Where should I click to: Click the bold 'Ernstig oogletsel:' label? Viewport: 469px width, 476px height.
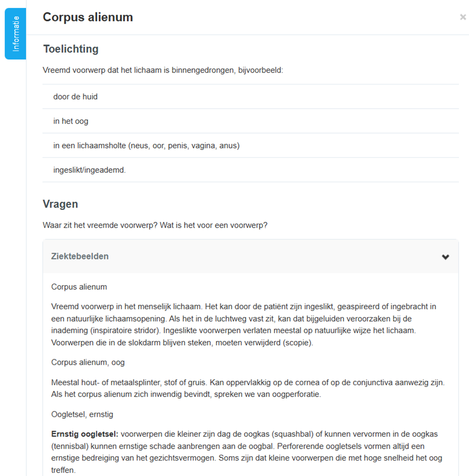click(x=84, y=434)
